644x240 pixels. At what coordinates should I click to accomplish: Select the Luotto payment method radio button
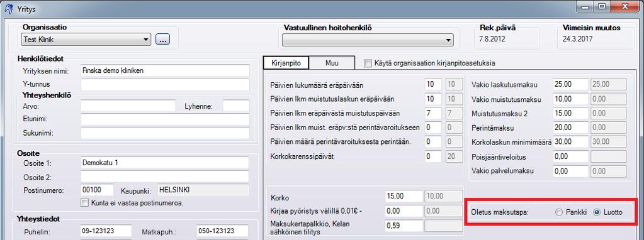[597, 212]
